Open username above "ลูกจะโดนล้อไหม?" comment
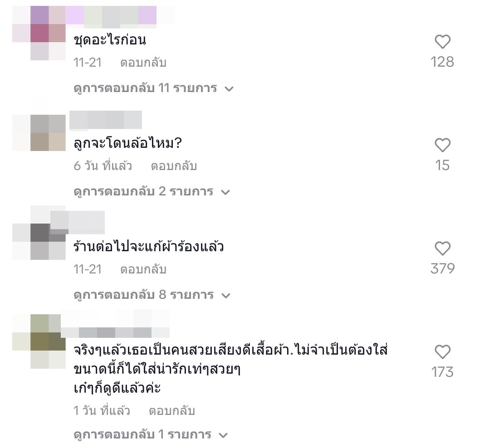The width and height of the screenshot is (479, 448). pos(106,120)
